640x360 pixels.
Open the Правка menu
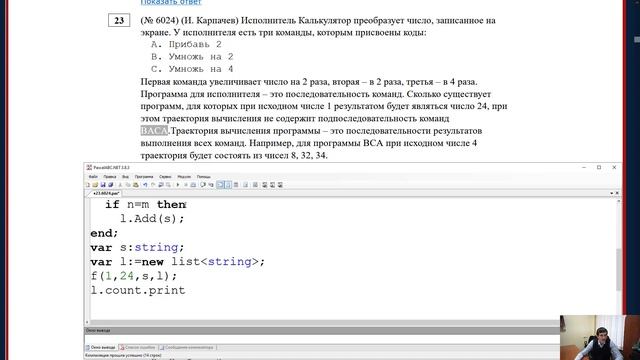click(110, 177)
